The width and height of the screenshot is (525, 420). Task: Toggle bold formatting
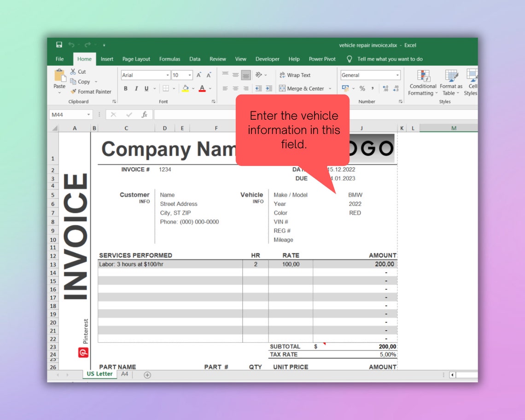pyautogui.click(x=125, y=88)
